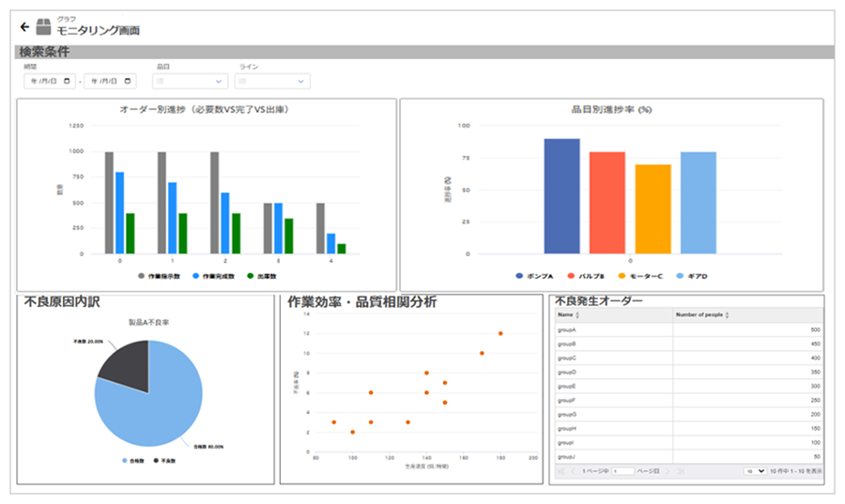
Task: Open the end date calendar picker icon
Action: [129, 82]
